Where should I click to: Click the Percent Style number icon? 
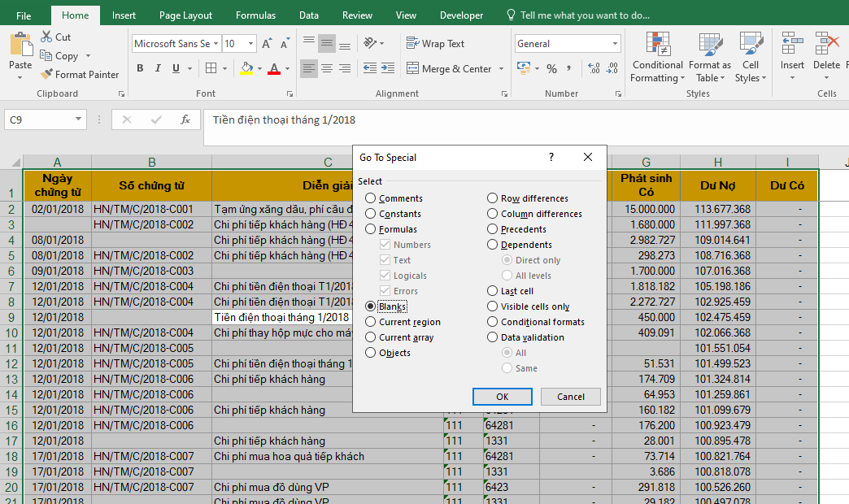pyautogui.click(x=551, y=69)
